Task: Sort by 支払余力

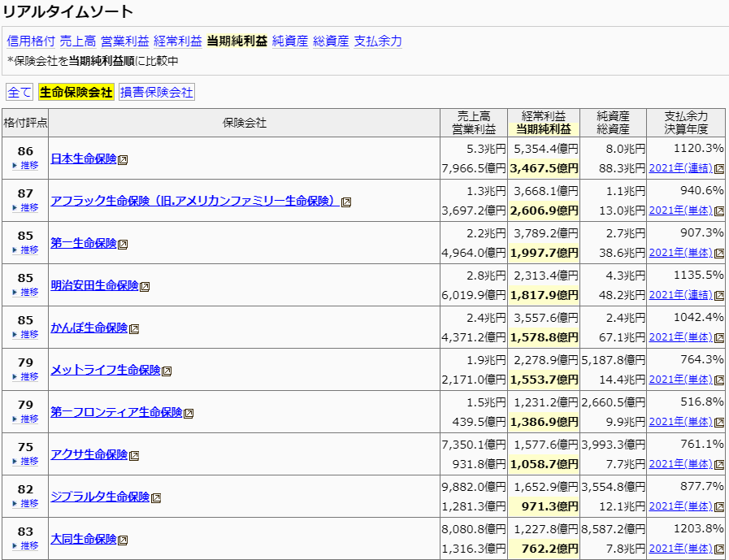Action: 378,41
